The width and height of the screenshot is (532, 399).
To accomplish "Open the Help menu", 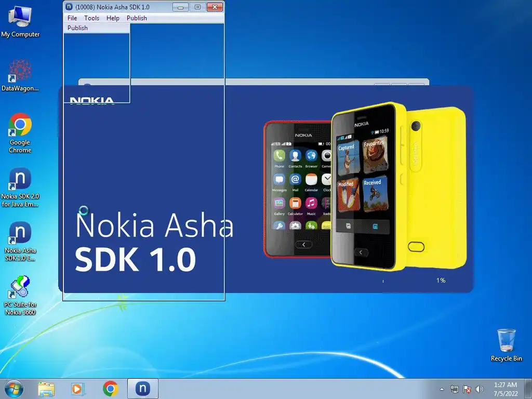I will (x=113, y=18).
